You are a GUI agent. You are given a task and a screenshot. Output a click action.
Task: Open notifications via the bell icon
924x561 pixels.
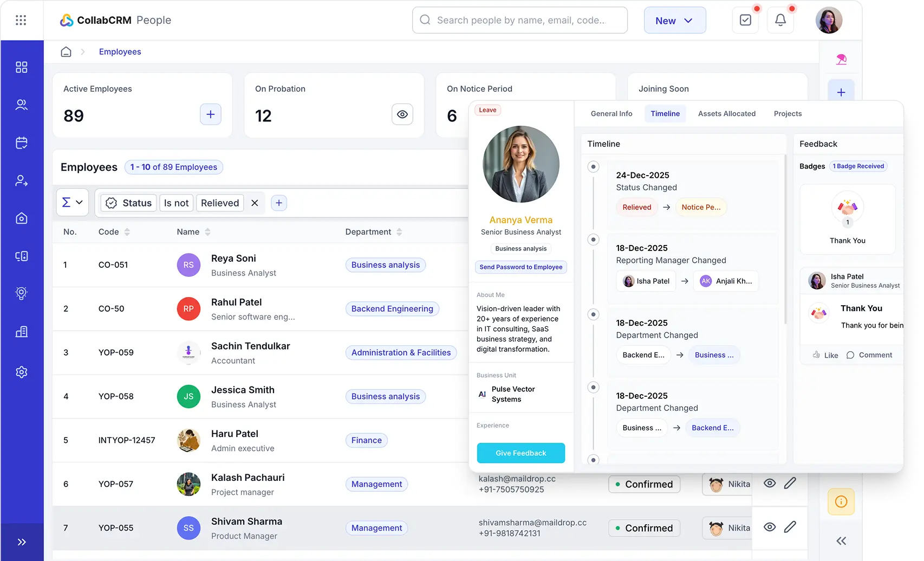780,20
